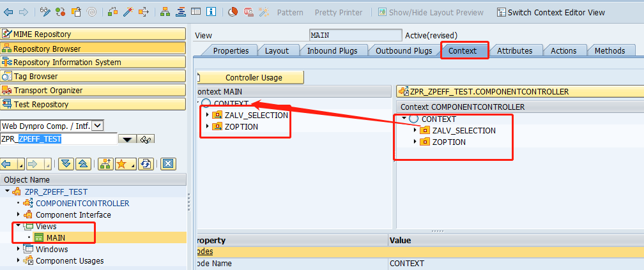The width and height of the screenshot is (644, 270).
Task: Open the Test Repository button
Action: pyautogui.click(x=93, y=104)
